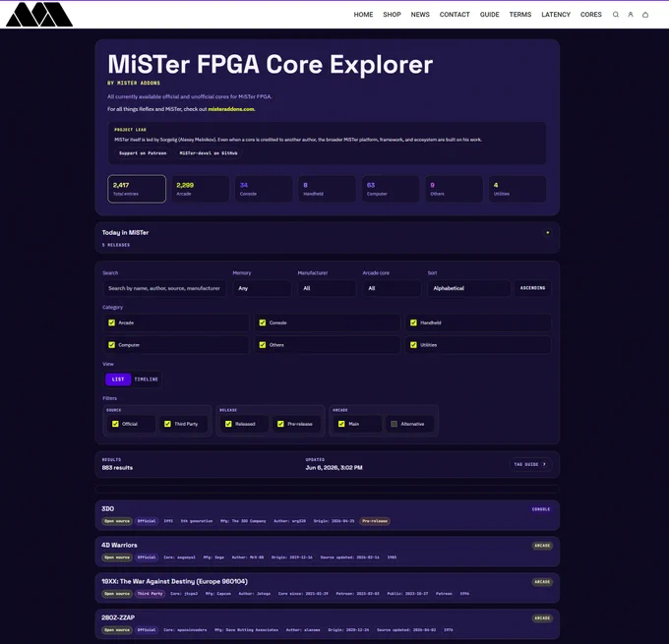Focus the Search by name input field
The image size is (669, 644).
point(164,288)
